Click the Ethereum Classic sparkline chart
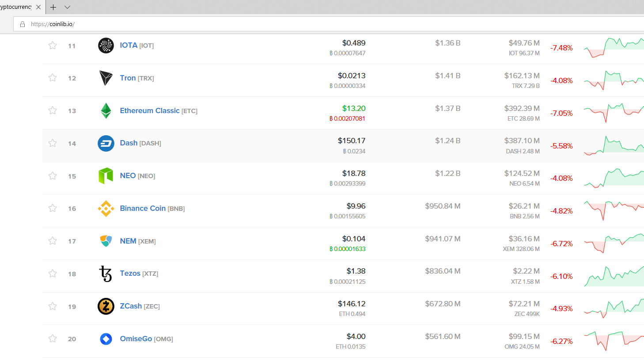644x362 pixels. coord(614,113)
